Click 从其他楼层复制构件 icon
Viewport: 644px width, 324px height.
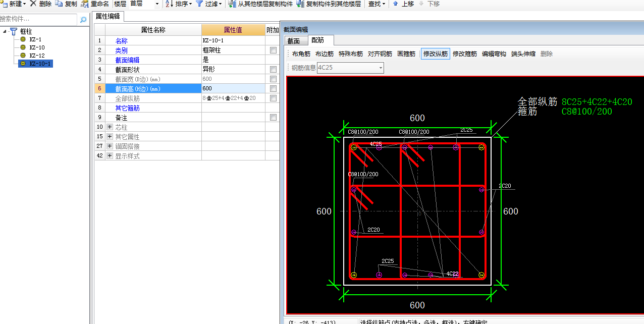click(x=232, y=4)
